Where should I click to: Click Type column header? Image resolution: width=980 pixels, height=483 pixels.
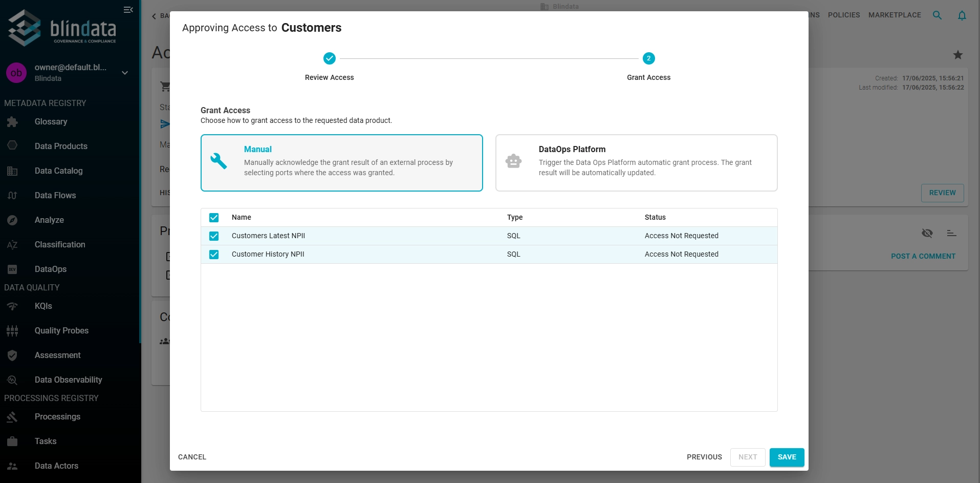(x=515, y=218)
